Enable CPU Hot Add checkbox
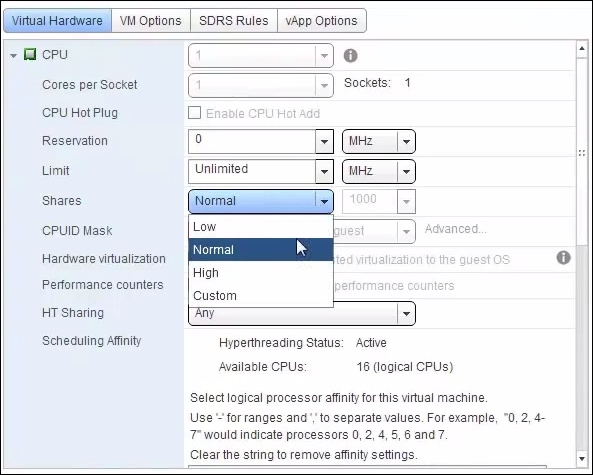Image resolution: width=593 pixels, height=475 pixels. tap(194, 113)
